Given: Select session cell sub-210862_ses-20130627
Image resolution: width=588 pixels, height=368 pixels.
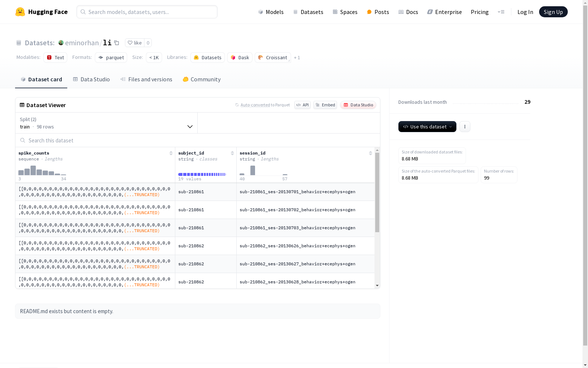Looking at the screenshot, I should [x=305, y=264].
